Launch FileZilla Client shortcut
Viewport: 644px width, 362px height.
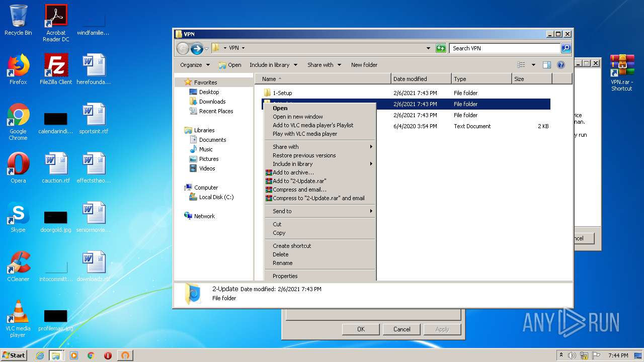(56, 69)
